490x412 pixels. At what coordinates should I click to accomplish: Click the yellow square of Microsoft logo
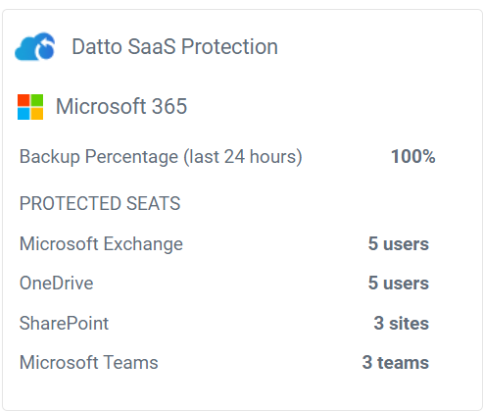pyautogui.click(x=37, y=114)
